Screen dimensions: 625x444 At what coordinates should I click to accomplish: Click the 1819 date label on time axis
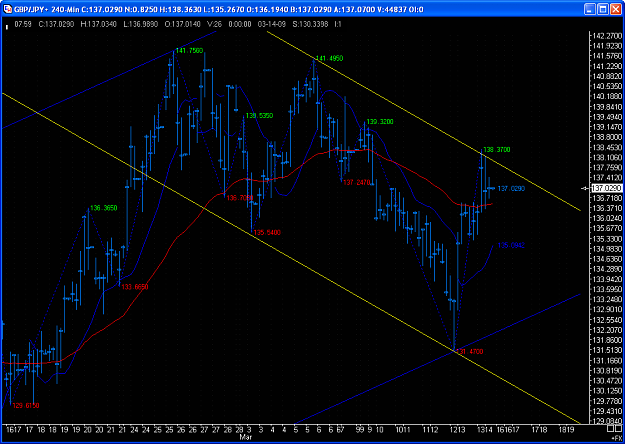point(566,430)
